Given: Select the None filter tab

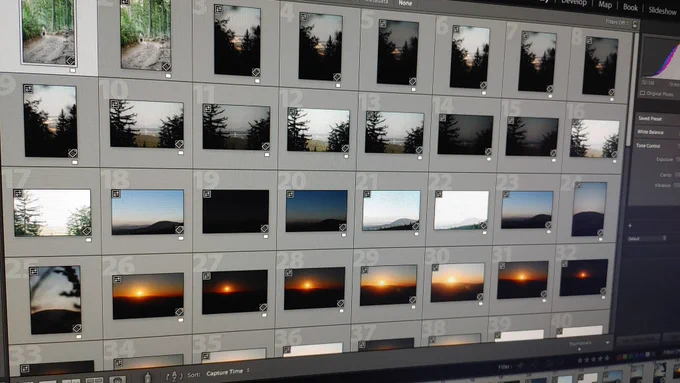Looking at the screenshot, I should (405, 3).
